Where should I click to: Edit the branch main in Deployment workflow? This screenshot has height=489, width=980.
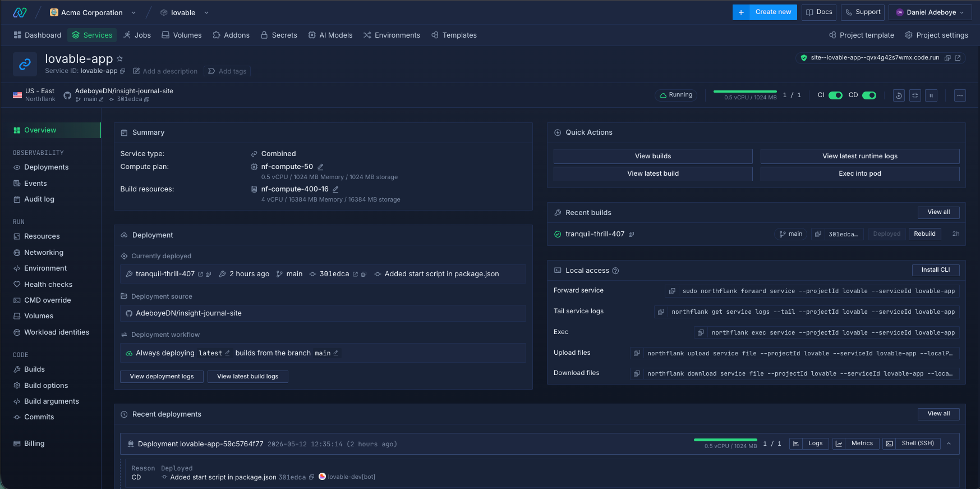click(x=335, y=353)
